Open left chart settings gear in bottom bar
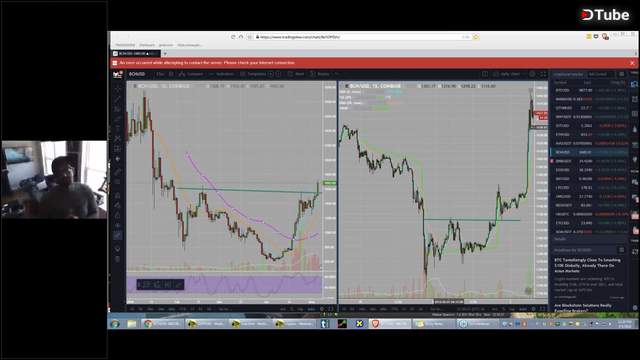The height and width of the screenshot is (360, 640). click(322, 309)
